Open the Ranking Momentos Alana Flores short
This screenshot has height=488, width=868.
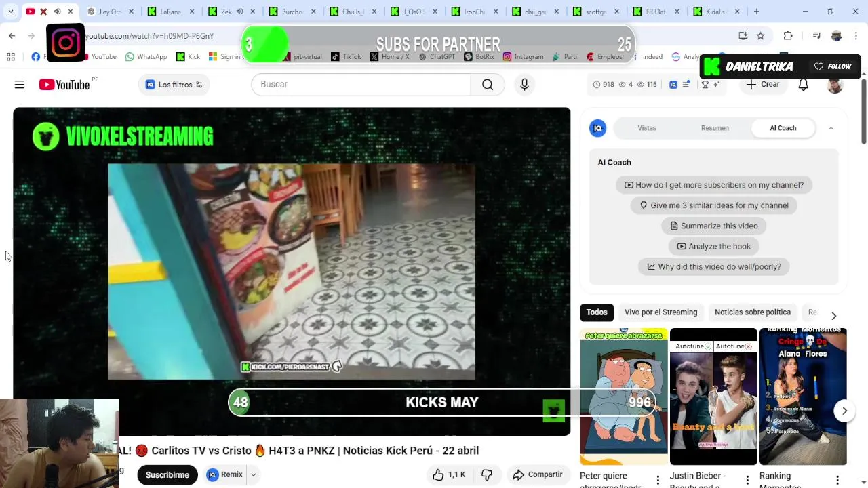pyautogui.click(x=803, y=396)
